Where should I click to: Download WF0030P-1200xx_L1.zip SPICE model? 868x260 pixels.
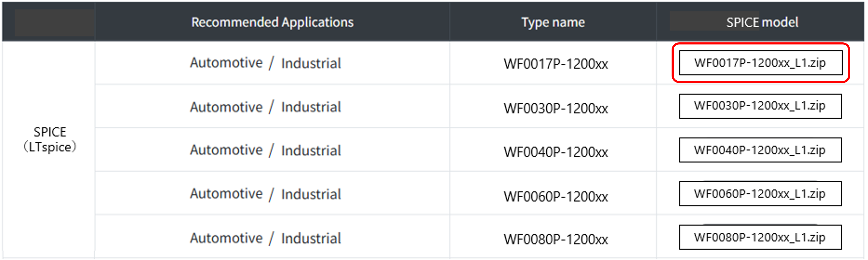pos(760,106)
